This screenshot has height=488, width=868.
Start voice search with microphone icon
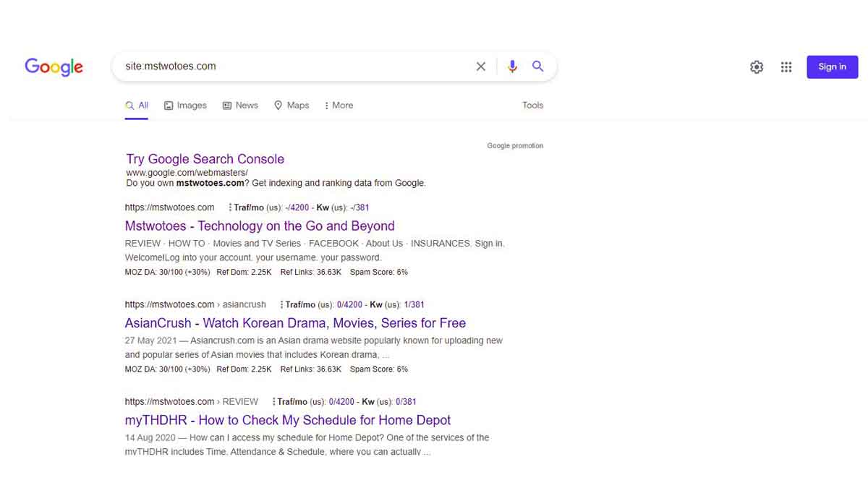512,67
